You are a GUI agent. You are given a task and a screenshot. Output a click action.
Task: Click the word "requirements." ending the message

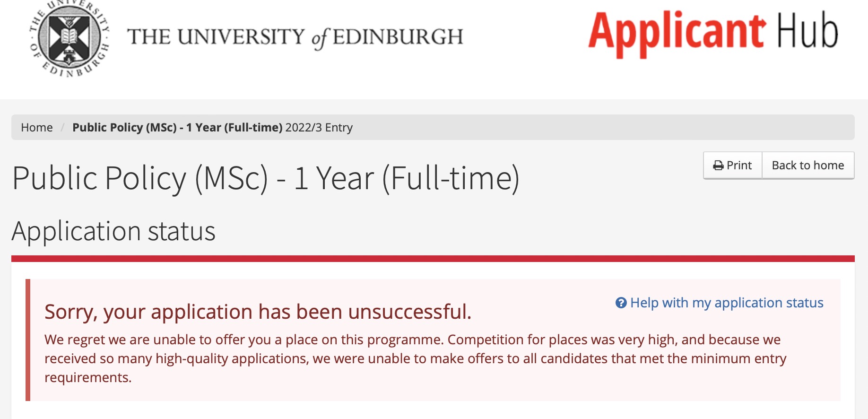coord(88,377)
